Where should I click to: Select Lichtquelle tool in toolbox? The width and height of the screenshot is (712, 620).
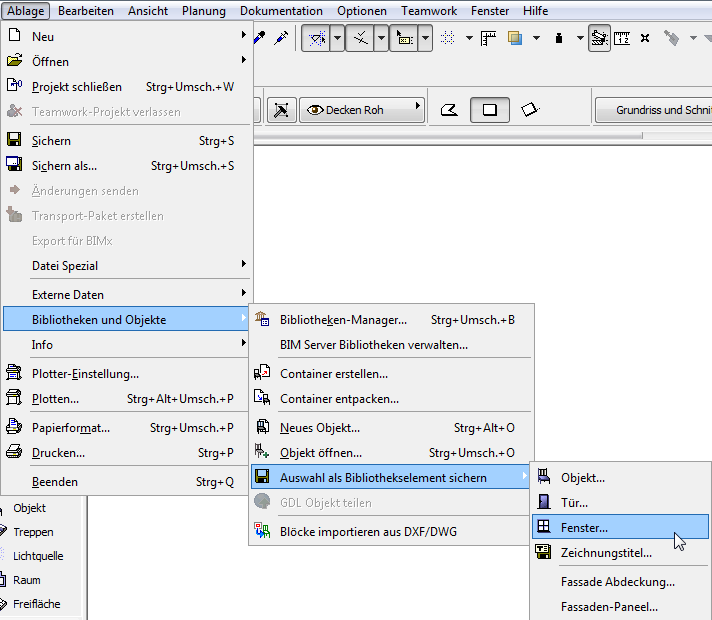tap(38, 556)
